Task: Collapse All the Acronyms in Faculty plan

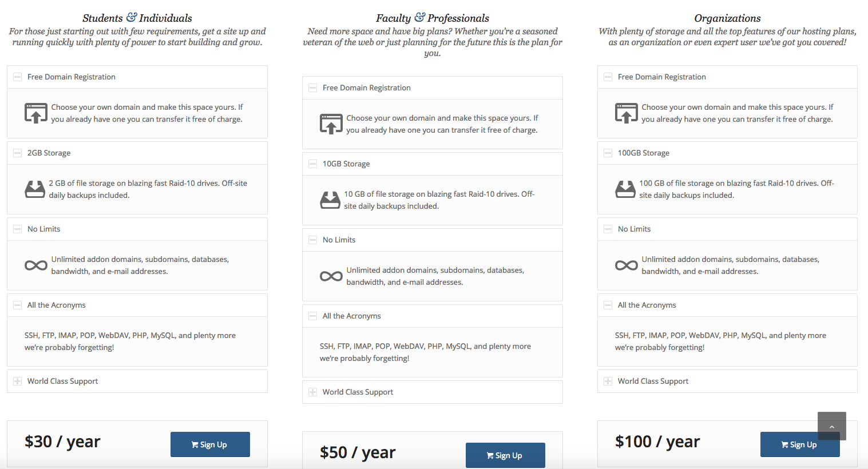Action: 433,316
